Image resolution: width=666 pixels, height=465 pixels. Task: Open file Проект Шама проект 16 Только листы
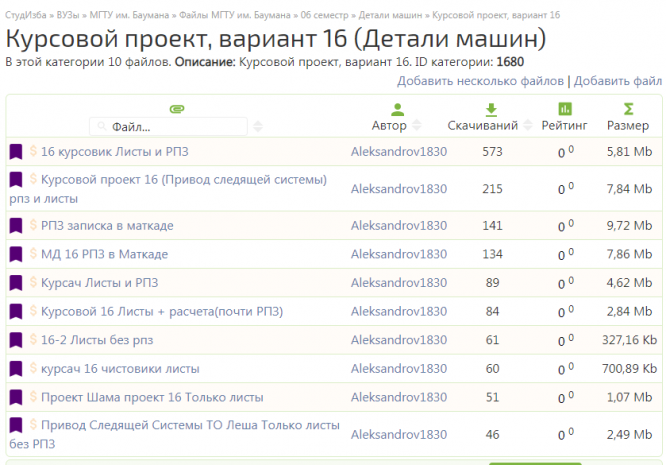[152, 397]
